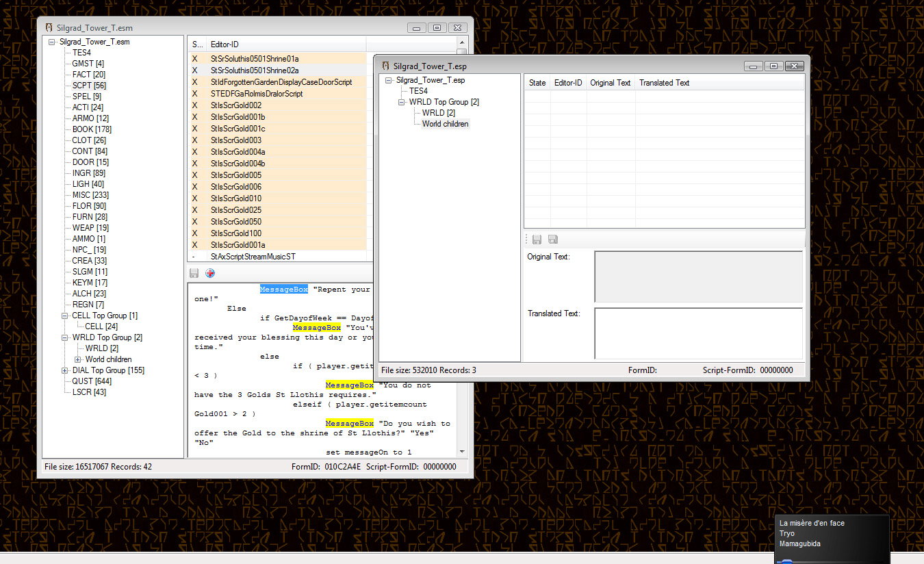Sort by Editor-ID column in .esm window
The height and width of the screenshot is (564, 924).
pos(285,44)
